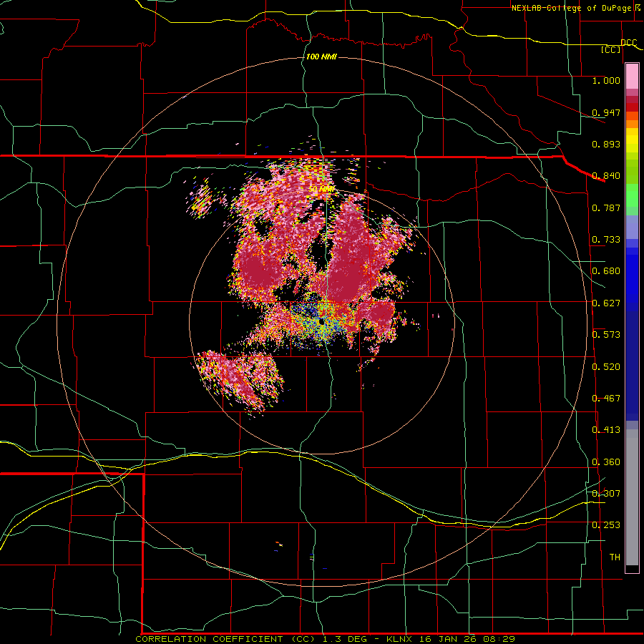Image resolution: width=644 pixels, height=644 pixels.
Task: Click the 0.413 color scale value
Action: point(606,430)
